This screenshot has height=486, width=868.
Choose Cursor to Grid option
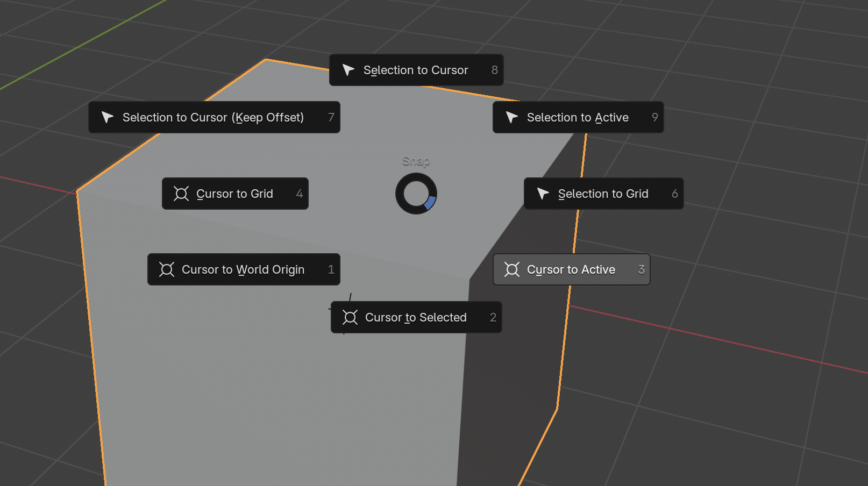click(x=235, y=194)
